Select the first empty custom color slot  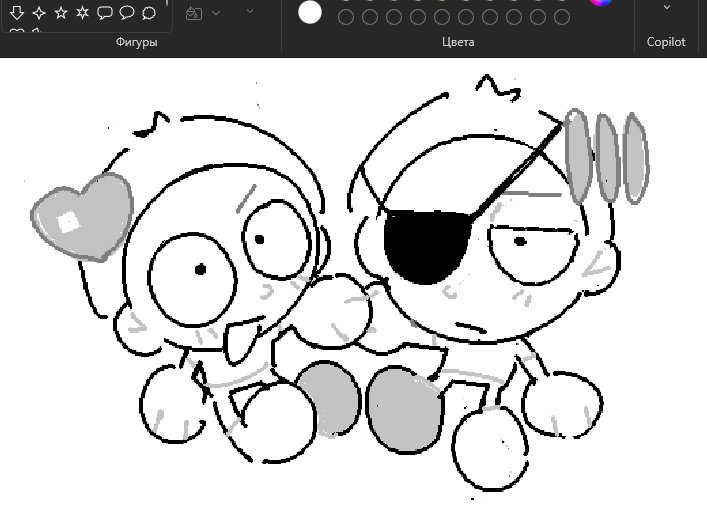[x=346, y=17]
